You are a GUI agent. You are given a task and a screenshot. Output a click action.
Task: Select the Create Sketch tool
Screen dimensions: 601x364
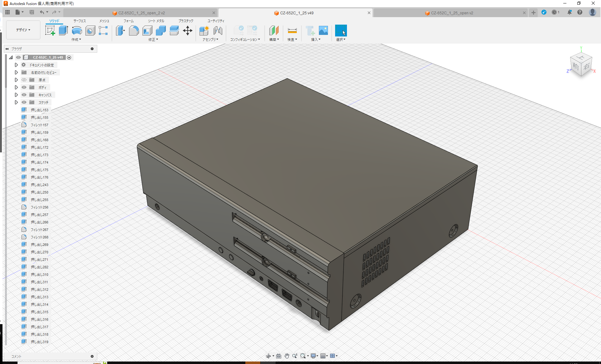50,31
